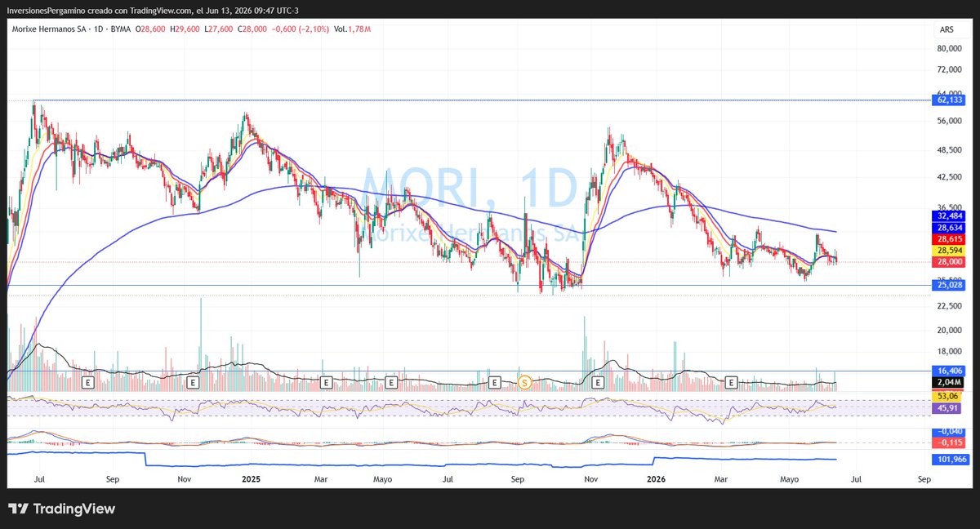Click the 32,484 moving average price label
This screenshot has width=980, height=529.
click(947, 216)
